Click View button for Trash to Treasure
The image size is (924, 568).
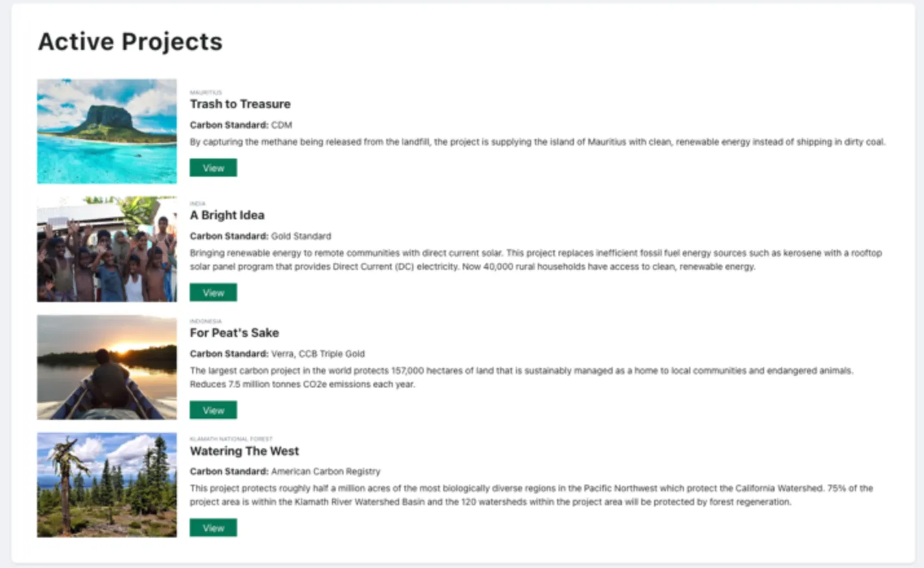point(213,168)
